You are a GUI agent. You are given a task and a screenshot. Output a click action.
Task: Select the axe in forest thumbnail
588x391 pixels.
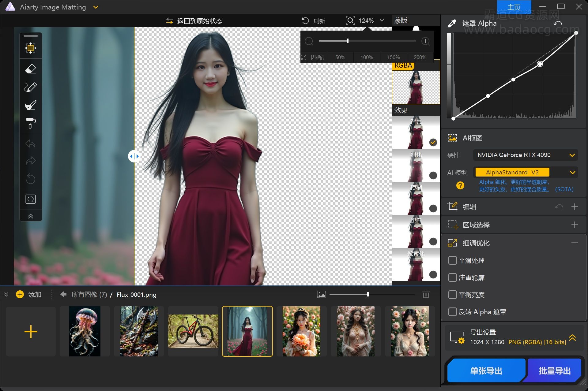(139, 332)
